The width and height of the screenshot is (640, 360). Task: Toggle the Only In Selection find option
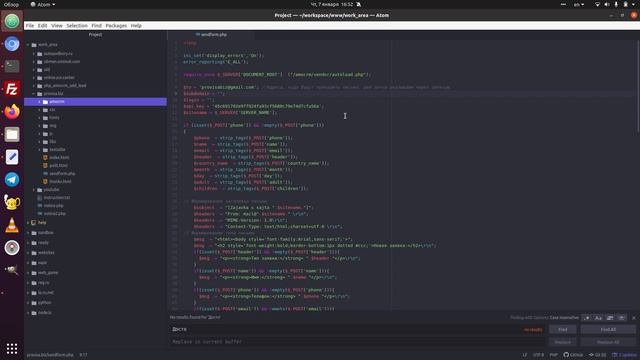(610, 318)
